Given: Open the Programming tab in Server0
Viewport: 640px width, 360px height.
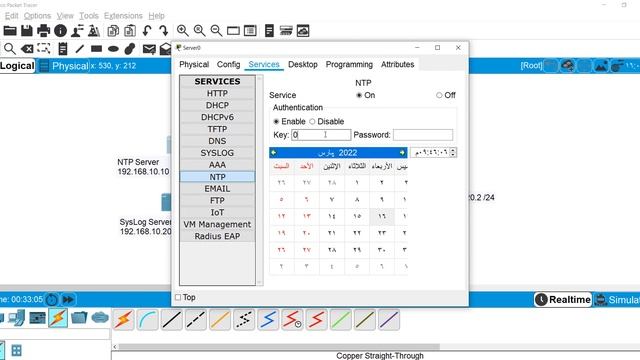Looking at the screenshot, I should pyautogui.click(x=349, y=64).
